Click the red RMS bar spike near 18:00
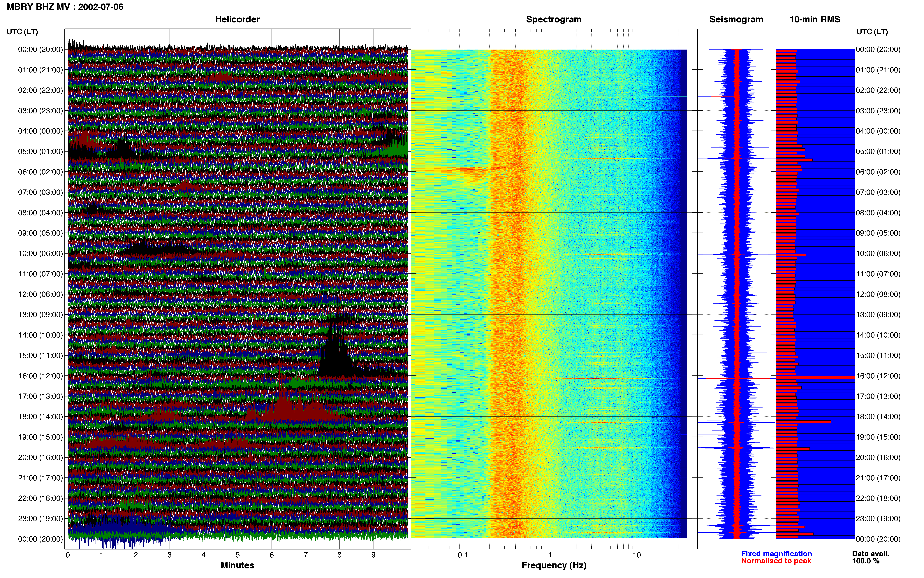924x578 pixels. point(804,422)
